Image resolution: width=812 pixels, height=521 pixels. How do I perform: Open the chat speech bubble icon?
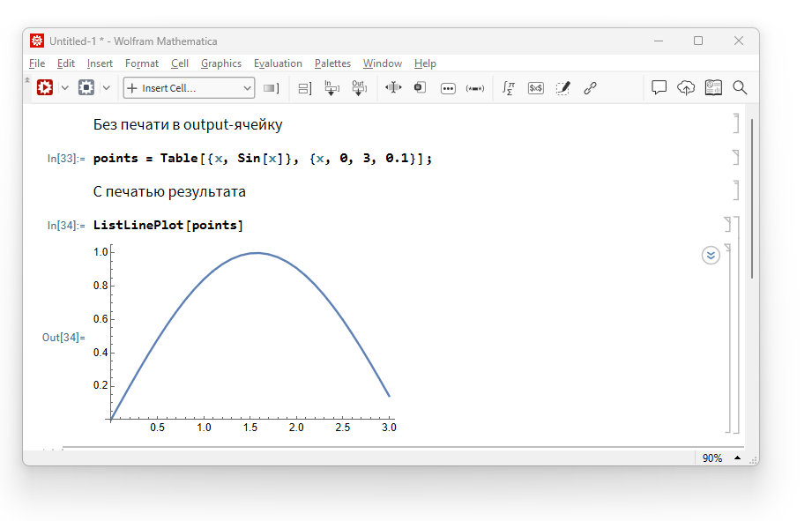point(659,87)
